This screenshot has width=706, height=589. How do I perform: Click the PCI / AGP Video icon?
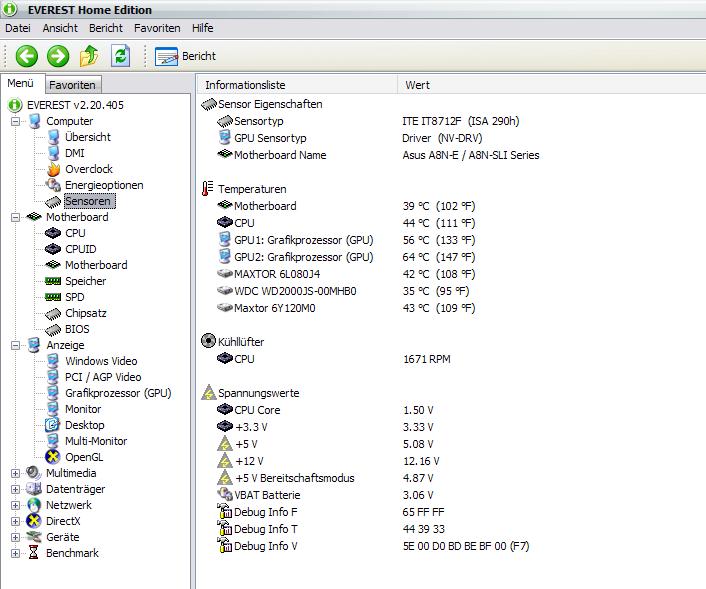[x=53, y=377]
